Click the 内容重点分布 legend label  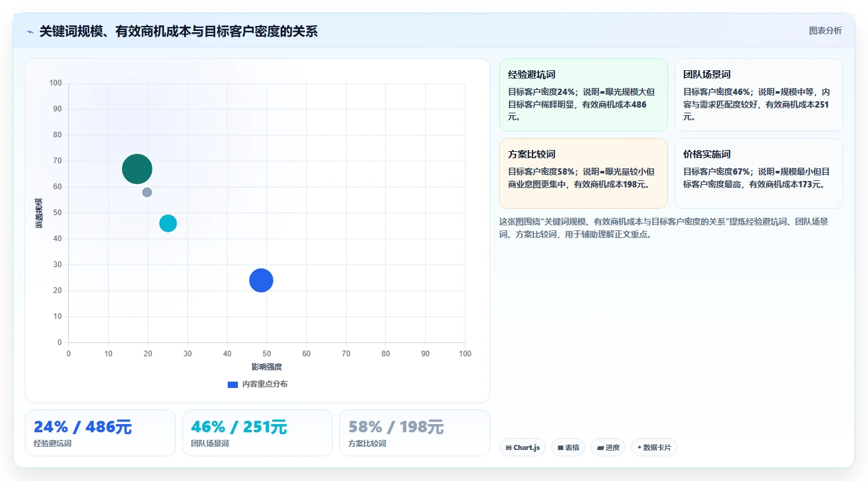tap(264, 384)
